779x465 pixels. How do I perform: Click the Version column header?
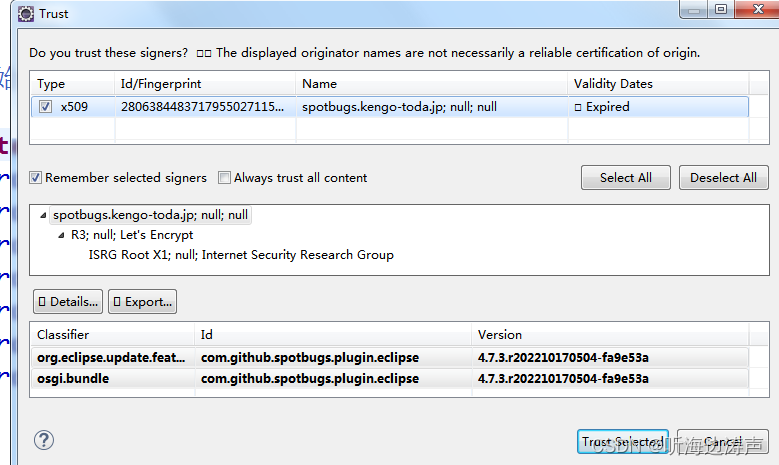(x=610, y=335)
